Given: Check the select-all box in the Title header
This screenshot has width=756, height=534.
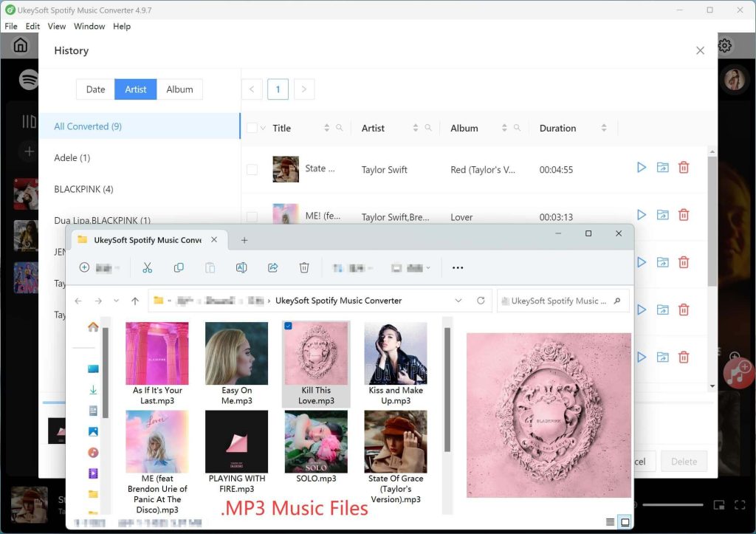Looking at the screenshot, I should point(252,127).
